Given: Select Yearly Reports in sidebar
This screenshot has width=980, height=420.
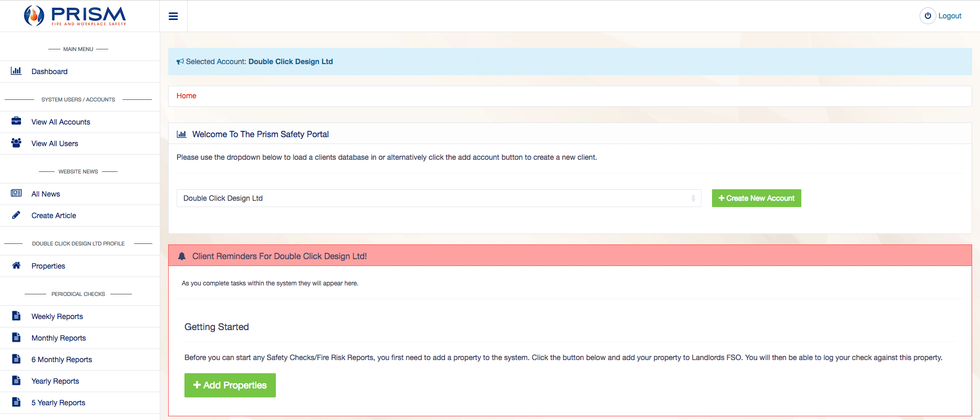Looking at the screenshot, I should click(x=55, y=381).
